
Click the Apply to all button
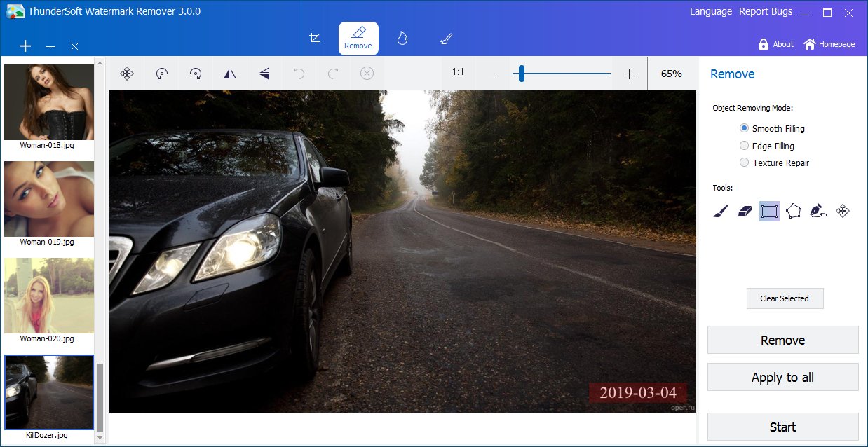click(782, 377)
